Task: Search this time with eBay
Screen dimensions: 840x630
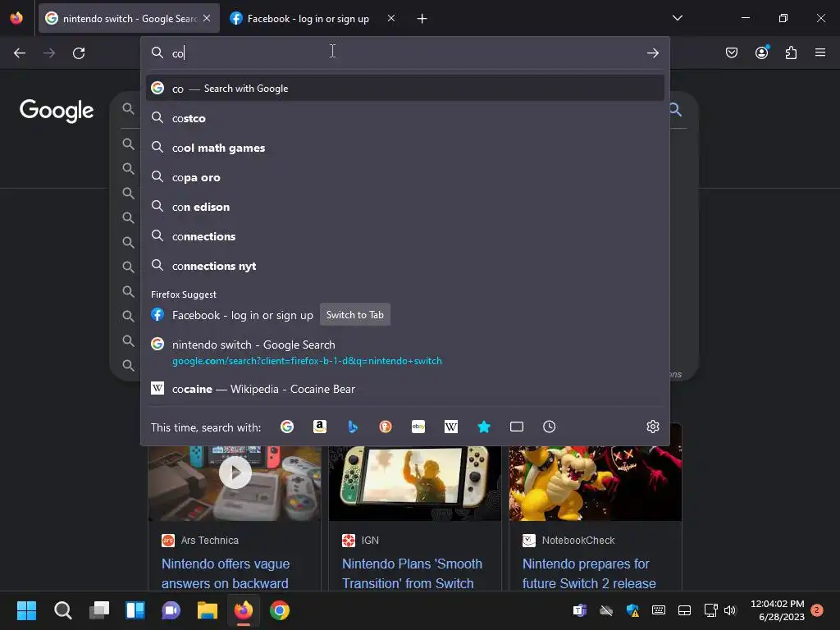Action: click(418, 427)
